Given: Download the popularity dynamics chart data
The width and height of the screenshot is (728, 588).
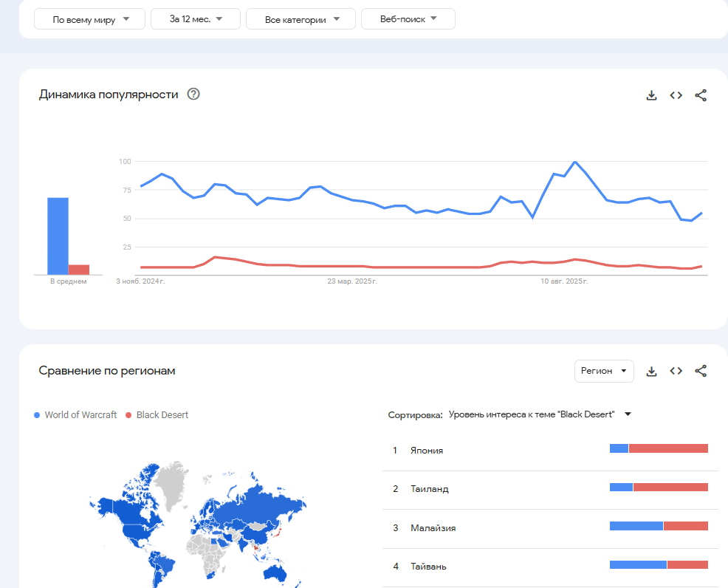Looking at the screenshot, I should (651, 95).
